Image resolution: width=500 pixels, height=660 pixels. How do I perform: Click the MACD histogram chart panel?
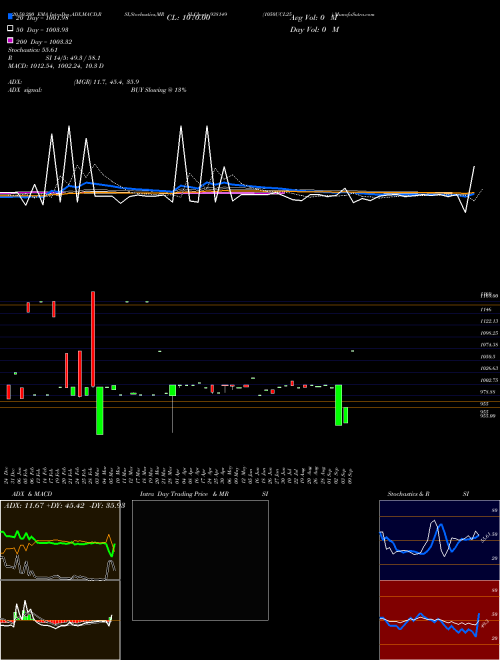pyautogui.click(x=60, y=620)
